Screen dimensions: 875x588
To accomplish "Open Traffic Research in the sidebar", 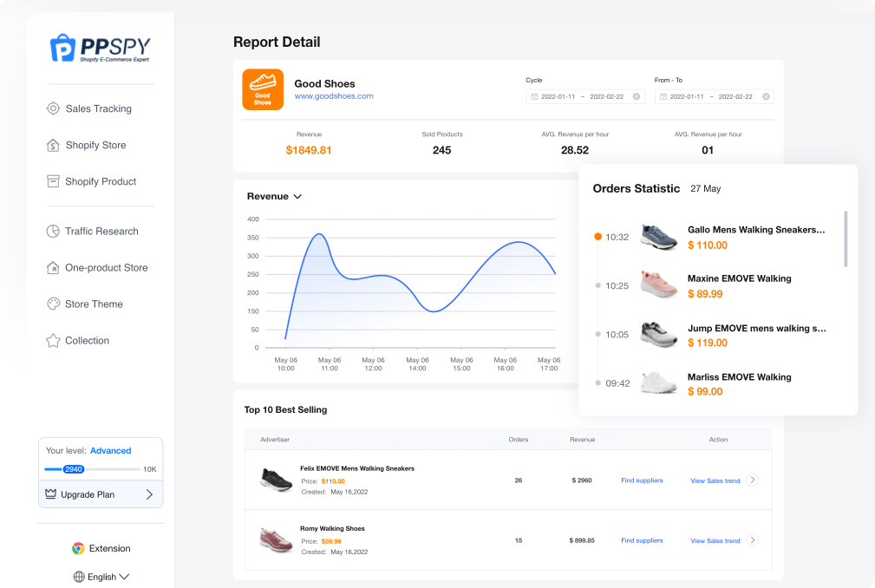I will coord(101,232).
